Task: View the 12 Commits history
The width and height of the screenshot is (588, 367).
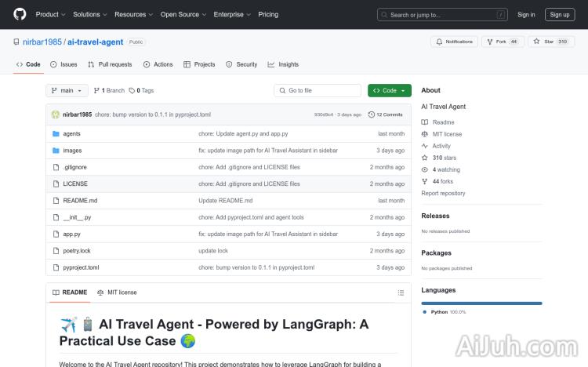Action: [386, 114]
